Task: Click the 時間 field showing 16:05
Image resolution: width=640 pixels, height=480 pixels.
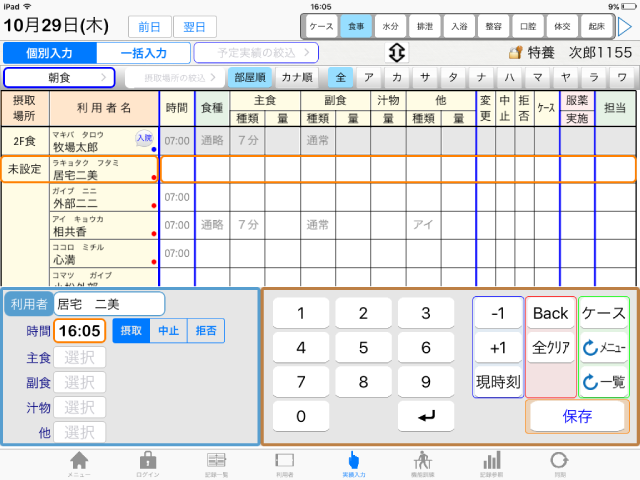Action: pyautogui.click(x=79, y=331)
